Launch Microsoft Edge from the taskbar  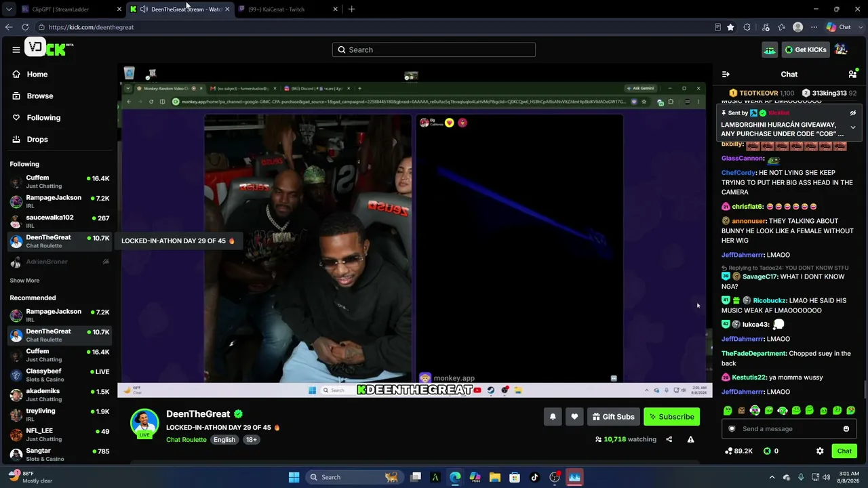(x=454, y=477)
